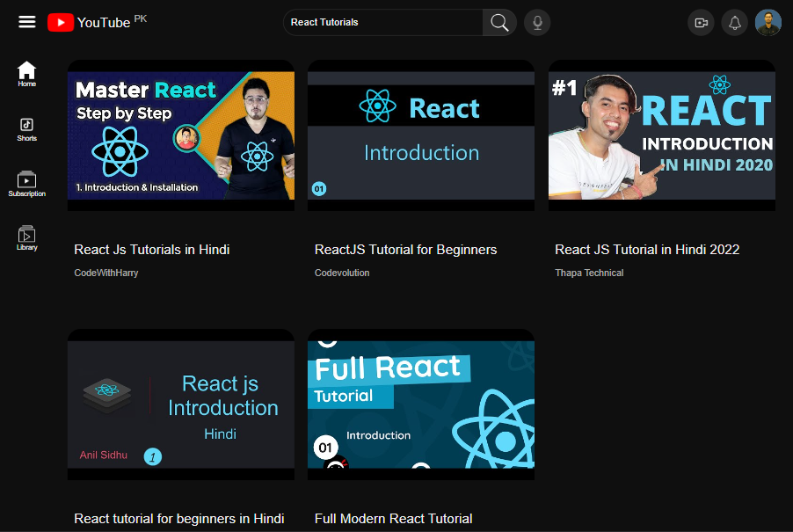The height and width of the screenshot is (532, 793).
Task: Click title Full Modern React Tutorial
Action: point(394,519)
